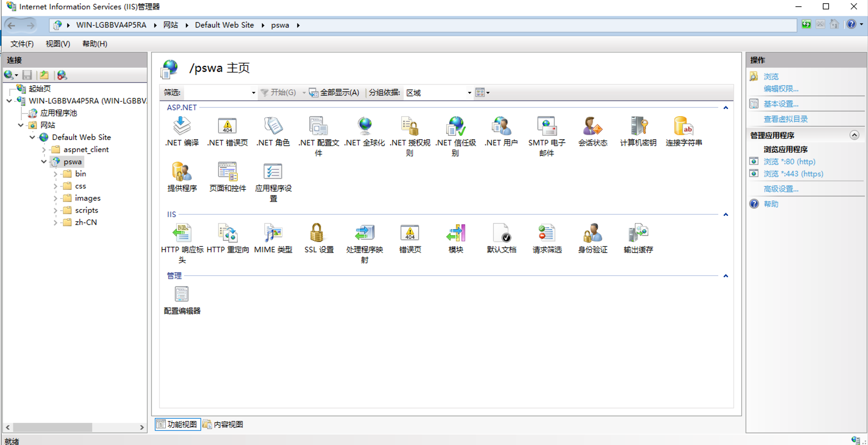Launch the 配置编辑器 under 管理
The width and height of the screenshot is (868, 445).
(x=182, y=299)
